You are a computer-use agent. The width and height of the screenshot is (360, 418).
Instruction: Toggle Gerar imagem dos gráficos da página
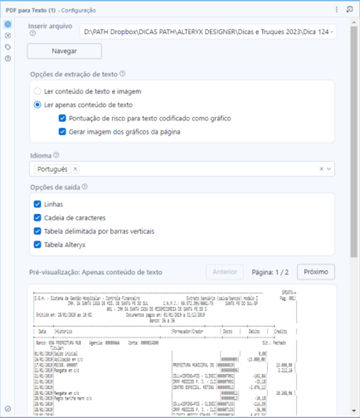click(x=62, y=132)
